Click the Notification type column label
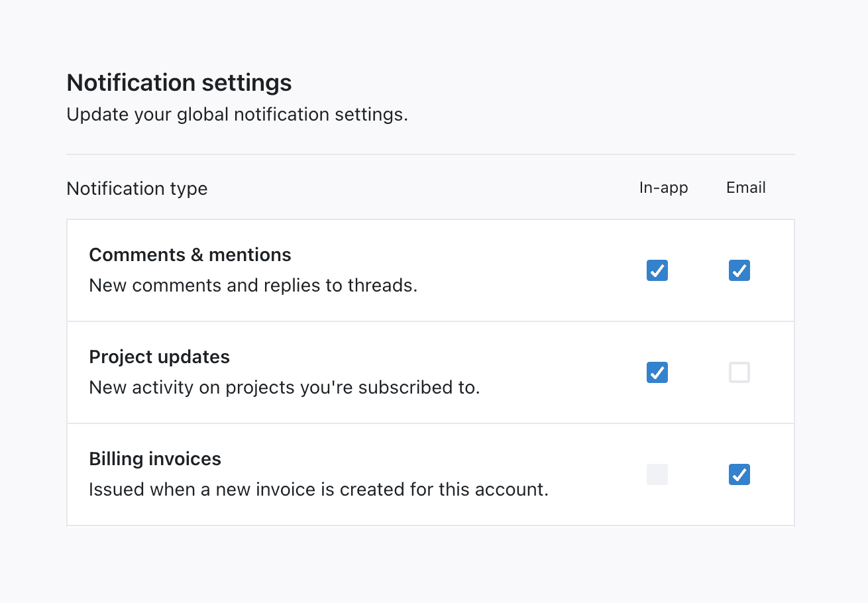Image resolution: width=868 pixels, height=603 pixels. (x=137, y=188)
